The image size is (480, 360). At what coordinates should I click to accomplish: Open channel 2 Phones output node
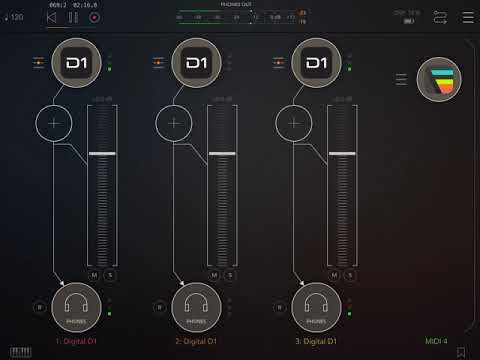click(x=196, y=307)
